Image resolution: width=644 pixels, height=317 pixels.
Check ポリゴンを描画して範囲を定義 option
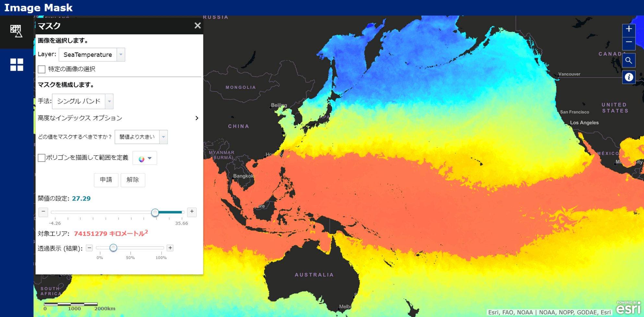point(42,158)
